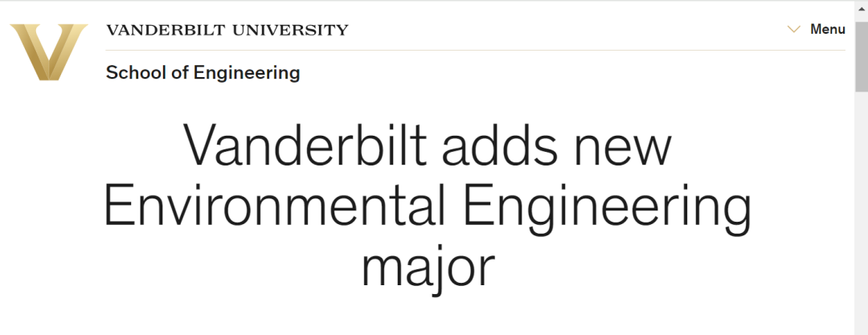Click the scrollbar track below the thumb
Image resolution: width=868 pixels, height=335 pixels.
click(x=861, y=213)
